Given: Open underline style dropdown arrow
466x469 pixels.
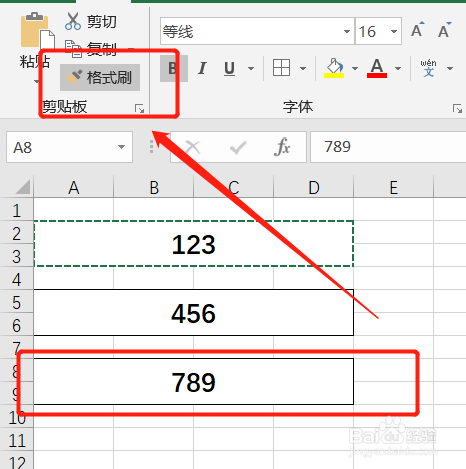Looking at the screenshot, I should pyautogui.click(x=251, y=68).
